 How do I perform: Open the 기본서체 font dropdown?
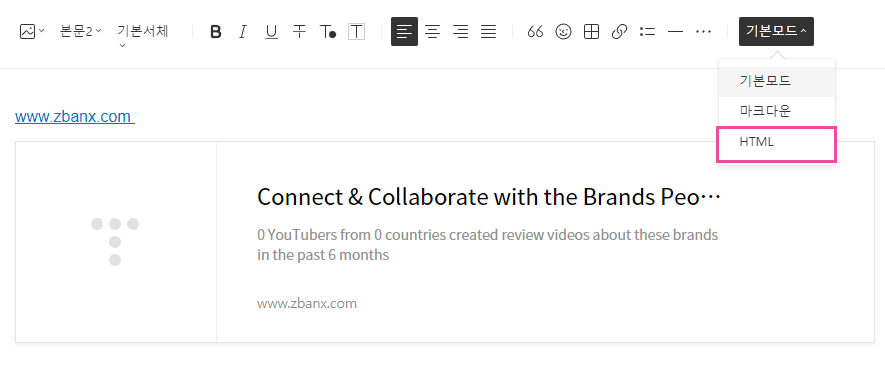click(142, 35)
